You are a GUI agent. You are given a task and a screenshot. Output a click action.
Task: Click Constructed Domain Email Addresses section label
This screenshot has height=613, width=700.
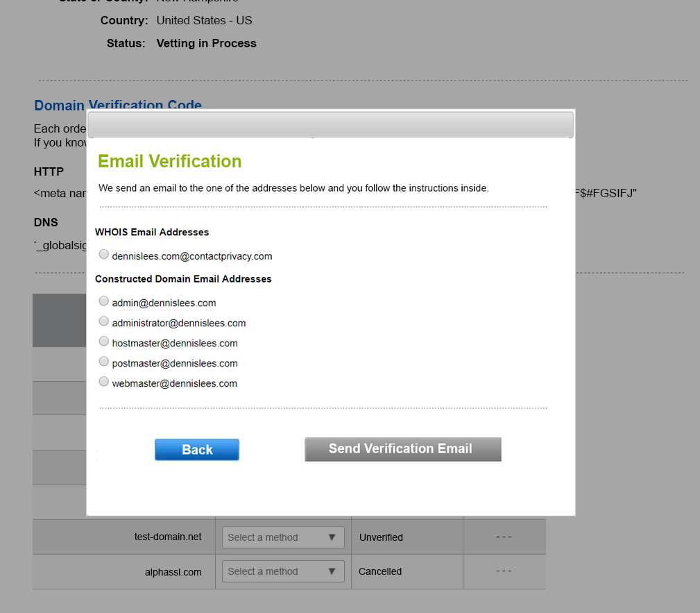pos(183,279)
